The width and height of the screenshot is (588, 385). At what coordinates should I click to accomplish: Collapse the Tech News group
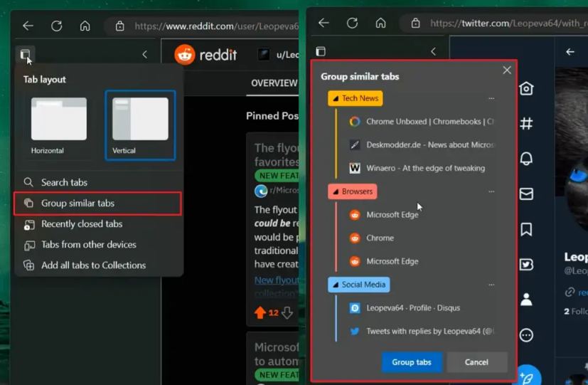click(x=336, y=99)
